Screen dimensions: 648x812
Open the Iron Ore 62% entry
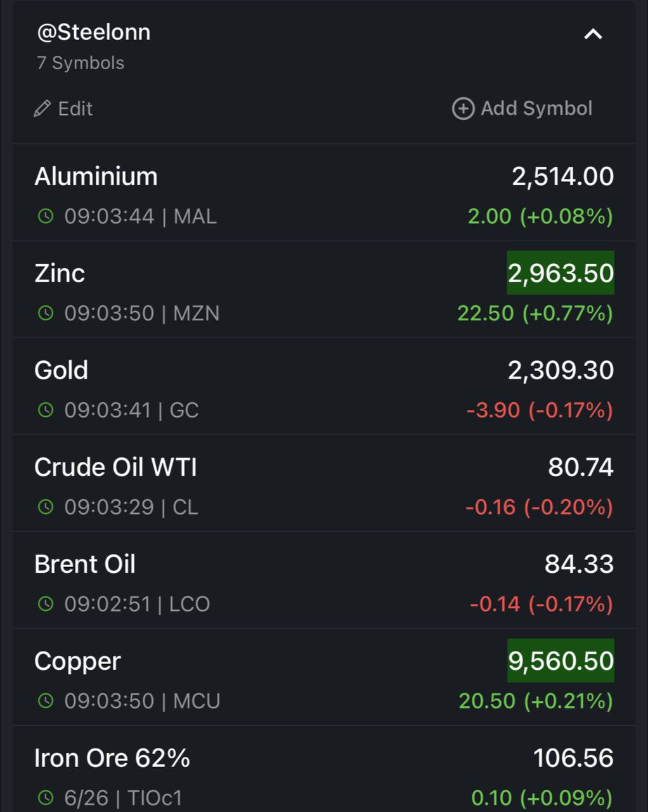click(x=324, y=769)
